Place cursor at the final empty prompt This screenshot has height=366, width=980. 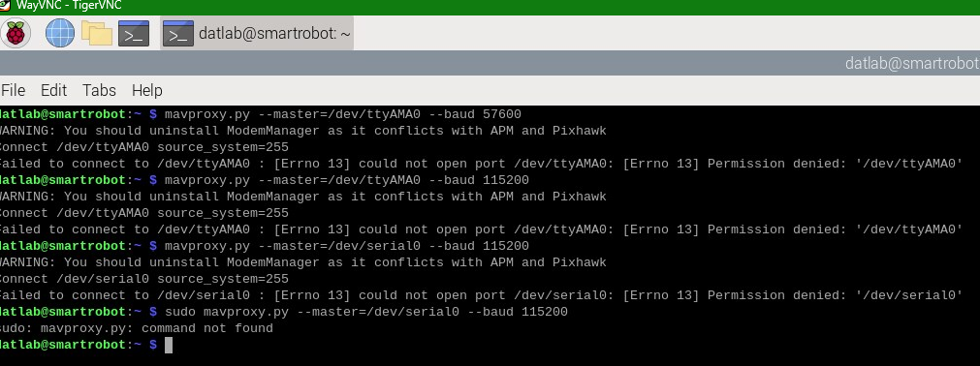[168, 345]
